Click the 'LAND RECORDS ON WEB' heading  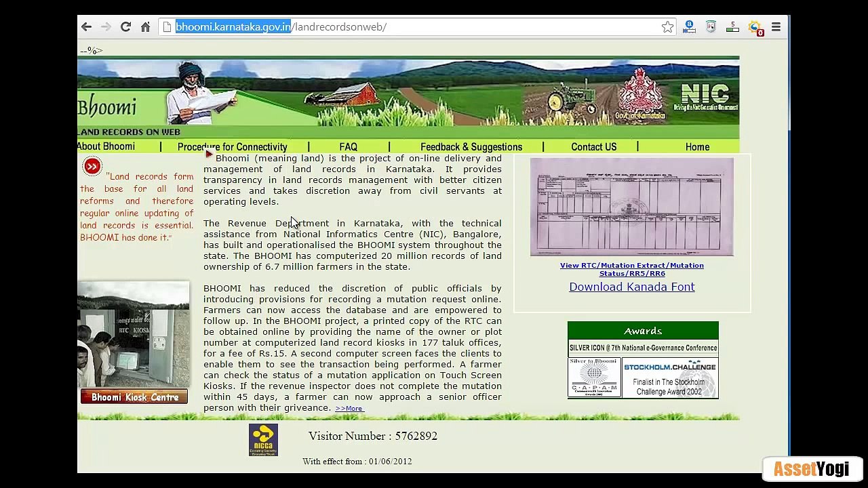[x=129, y=132]
